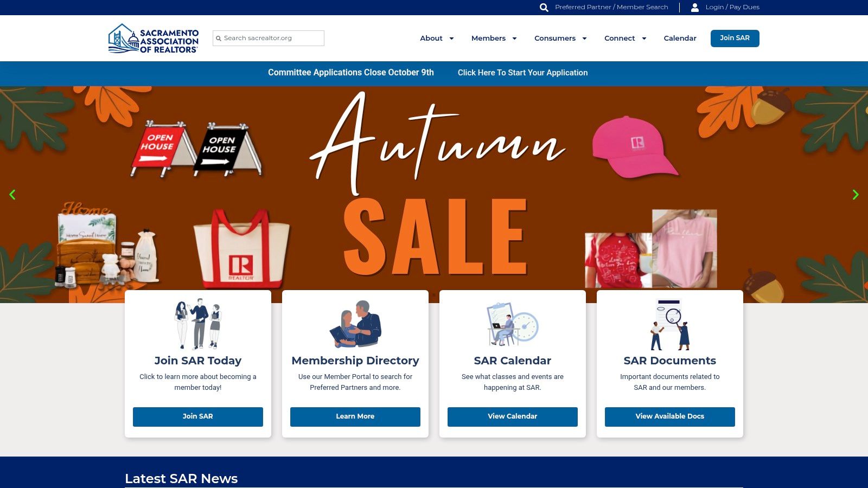Click the SAR Calendar clock illustration

tap(513, 324)
